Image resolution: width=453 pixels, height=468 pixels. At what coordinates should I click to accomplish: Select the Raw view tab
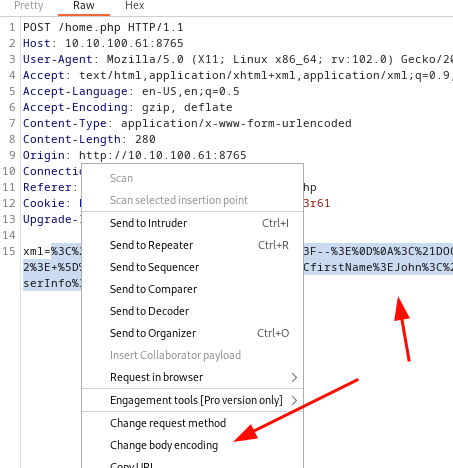pyautogui.click(x=84, y=6)
